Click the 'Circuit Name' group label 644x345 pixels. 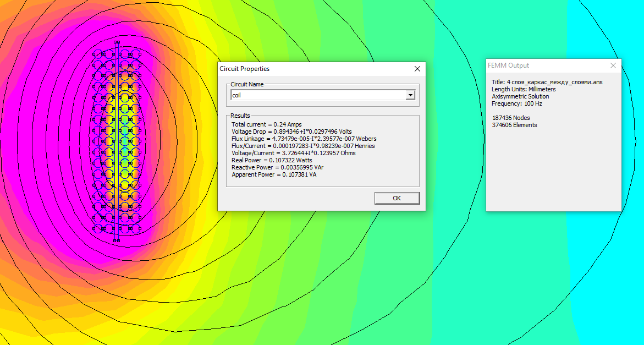(x=247, y=84)
